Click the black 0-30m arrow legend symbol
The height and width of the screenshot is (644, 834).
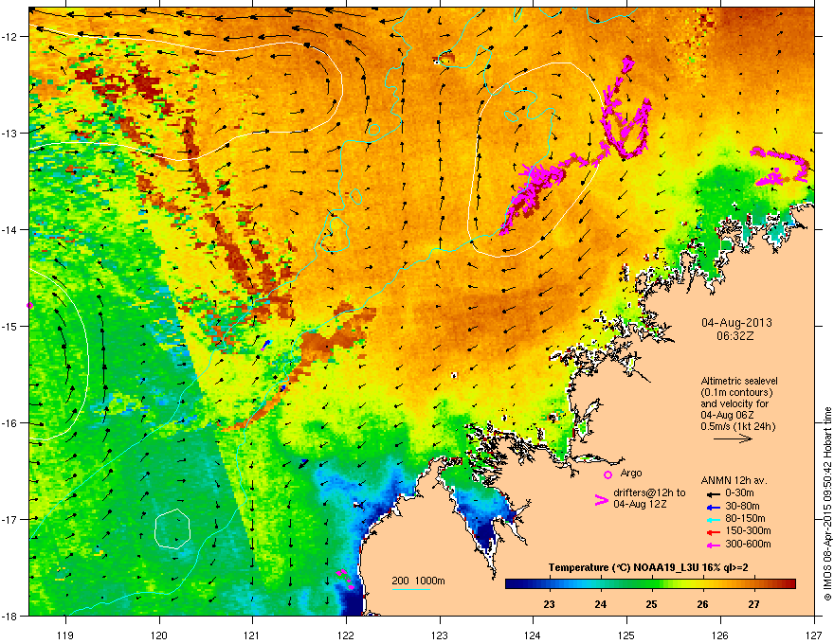point(714,494)
